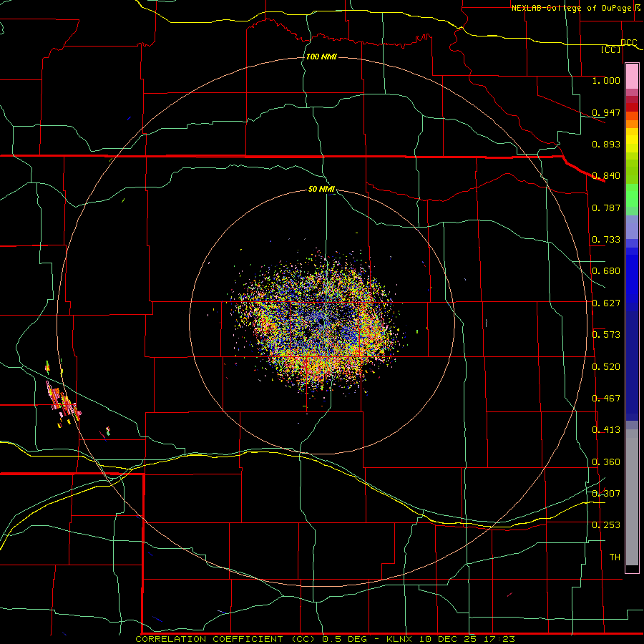Select the 0.307 scale value
This screenshot has height=644, width=644.
606,494
